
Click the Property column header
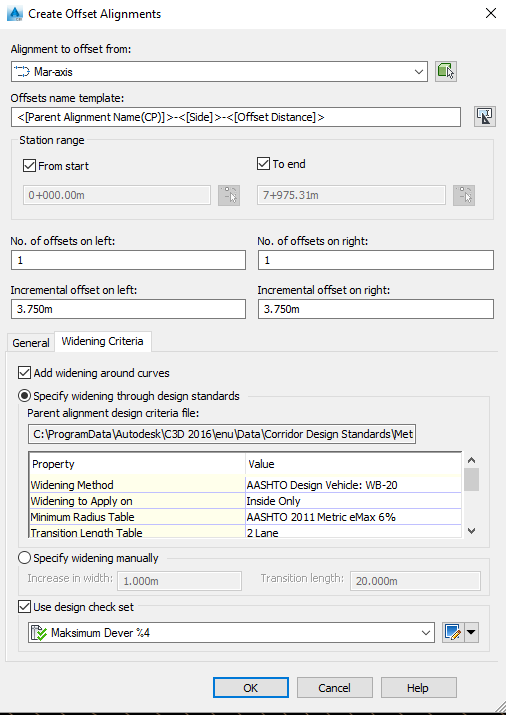pyautogui.click(x=137, y=464)
